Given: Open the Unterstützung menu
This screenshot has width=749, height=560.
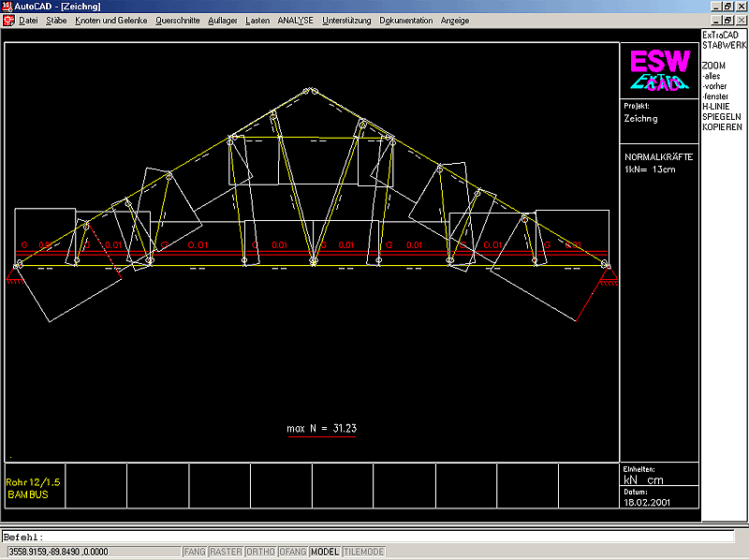Looking at the screenshot, I should 346,21.
